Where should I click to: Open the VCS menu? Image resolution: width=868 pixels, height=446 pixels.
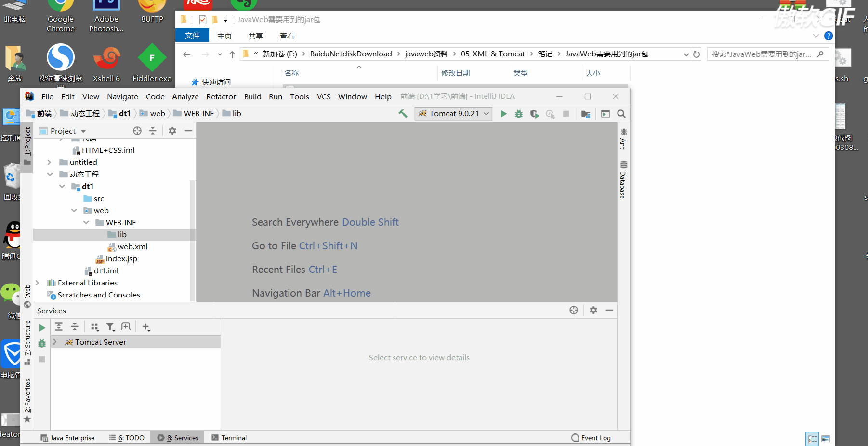(x=324, y=96)
